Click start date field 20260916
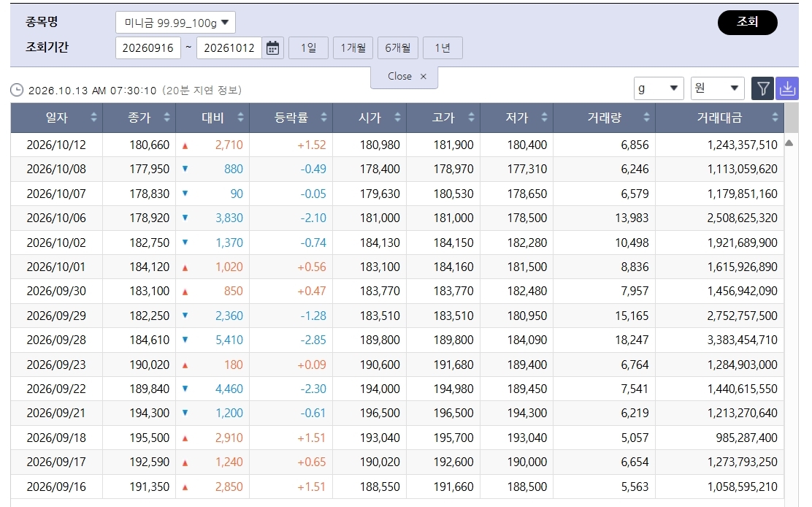The width and height of the screenshot is (812, 507). coord(148,48)
